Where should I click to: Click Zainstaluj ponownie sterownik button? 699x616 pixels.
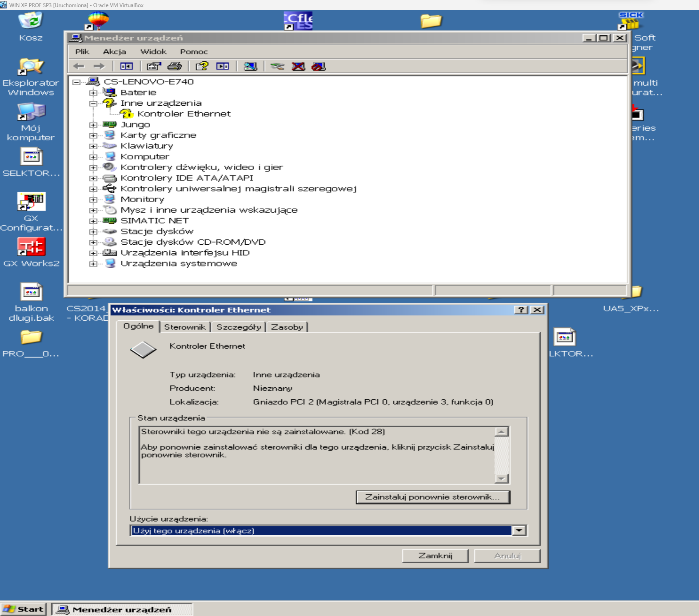[433, 497]
